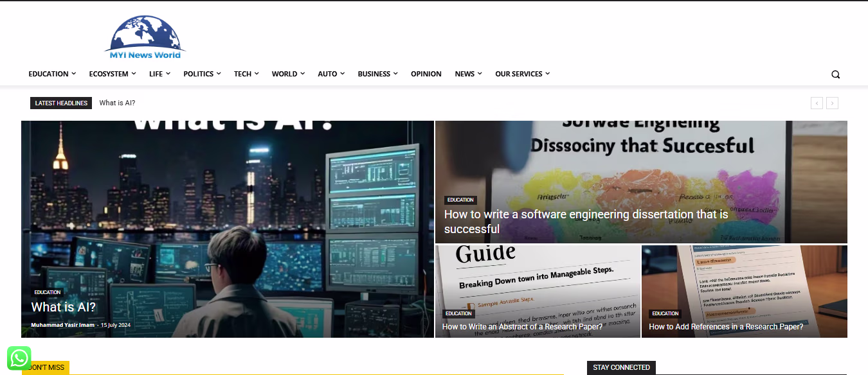Click the left headline navigation arrow
868x375 pixels.
[817, 103]
